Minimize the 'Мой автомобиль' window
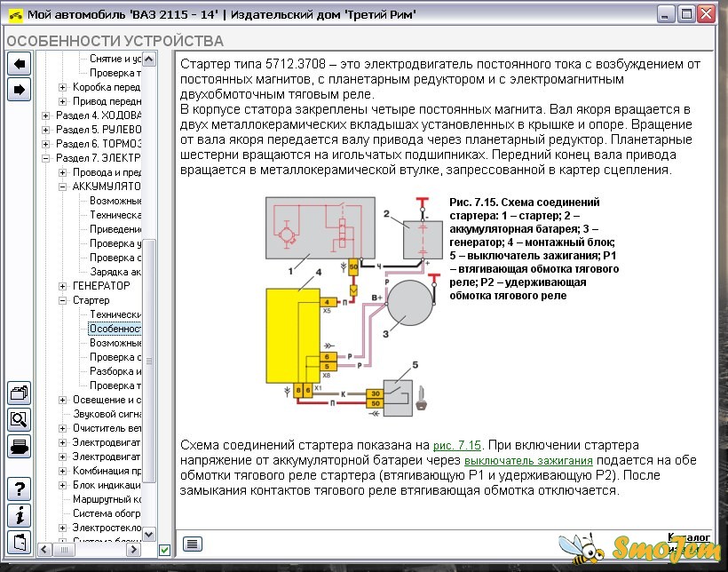This screenshot has height=572, width=728. tap(665, 14)
